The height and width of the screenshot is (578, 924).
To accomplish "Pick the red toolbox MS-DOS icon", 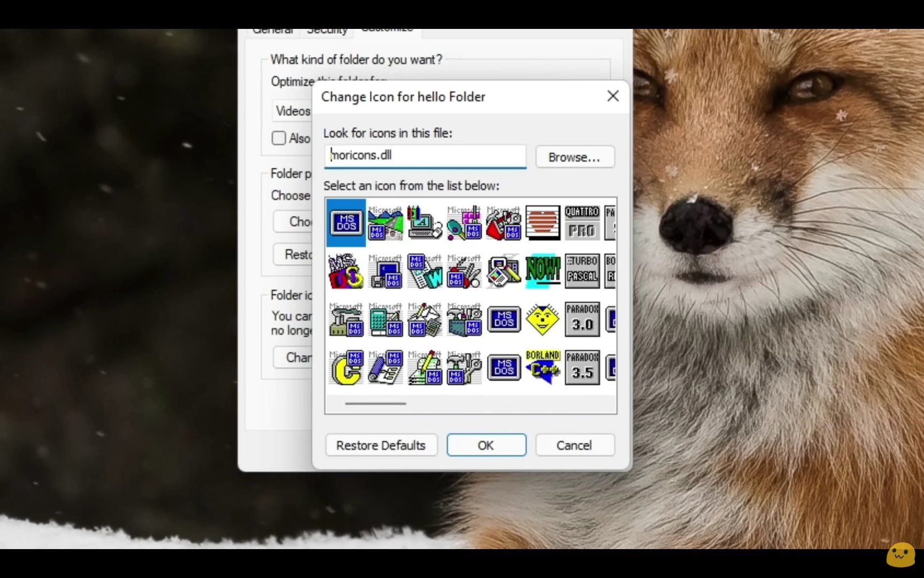I will point(504,223).
